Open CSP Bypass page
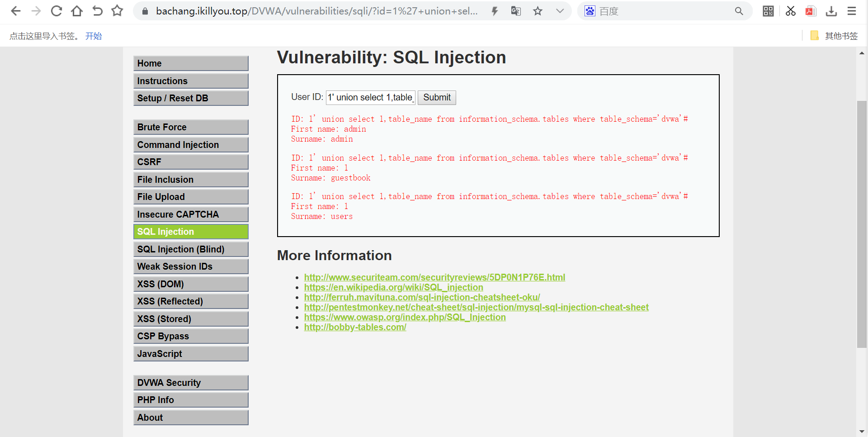 pyautogui.click(x=191, y=336)
